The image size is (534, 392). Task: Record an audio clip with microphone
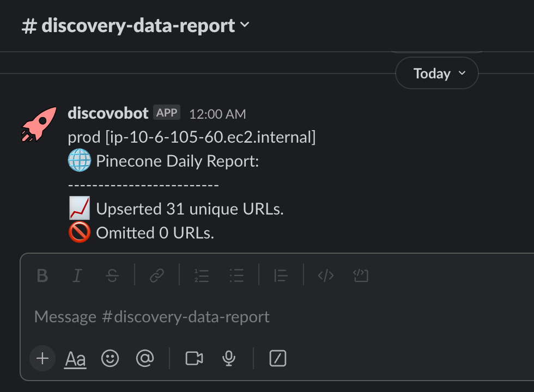pos(229,358)
